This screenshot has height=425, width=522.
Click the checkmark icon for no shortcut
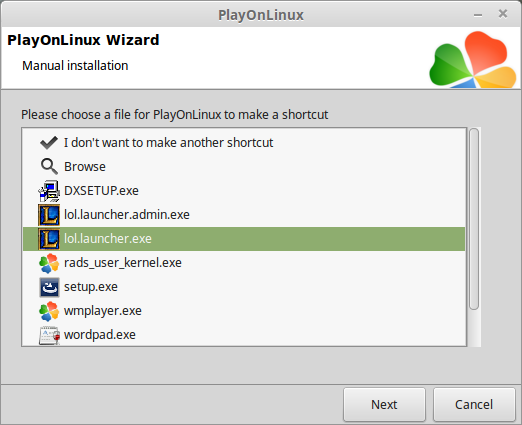pos(49,143)
